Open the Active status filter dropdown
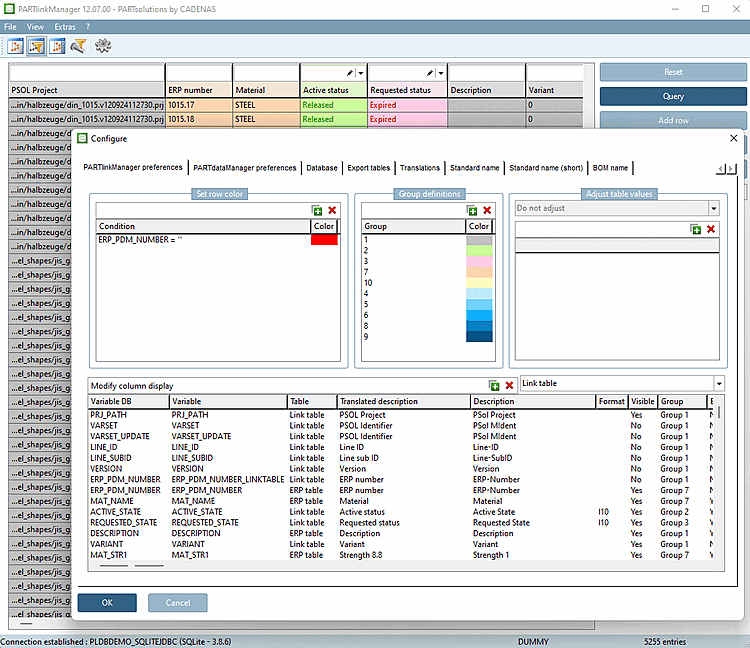Image resolution: width=750 pixels, height=648 pixels. click(360, 73)
